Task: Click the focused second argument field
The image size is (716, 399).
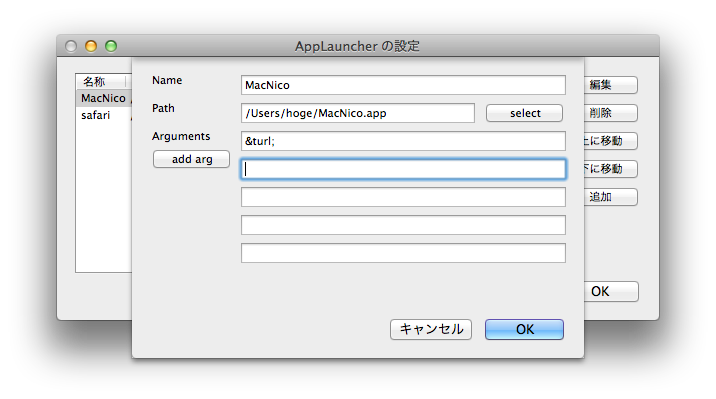Action: [x=403, y=169]
